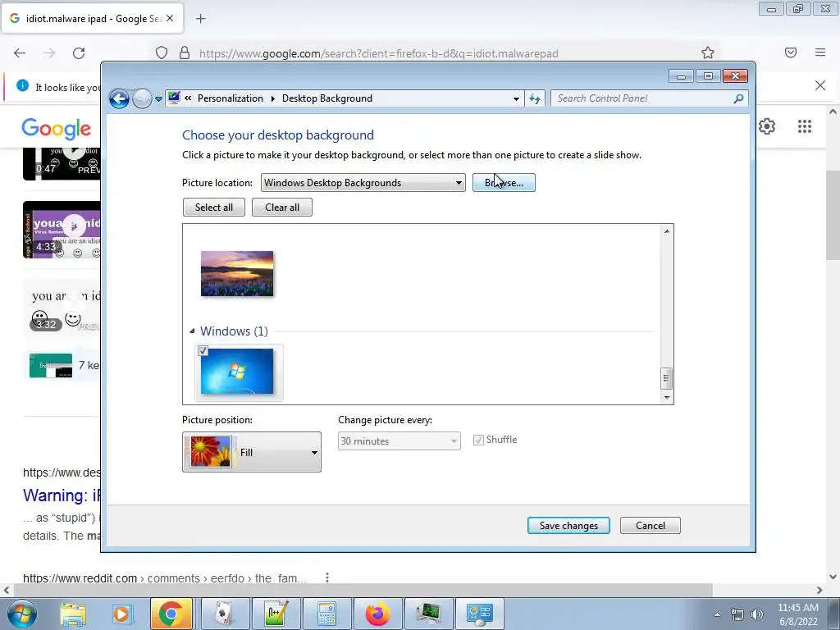Toggle the Shuffle checkbox
840x630 pixels.
478,441
